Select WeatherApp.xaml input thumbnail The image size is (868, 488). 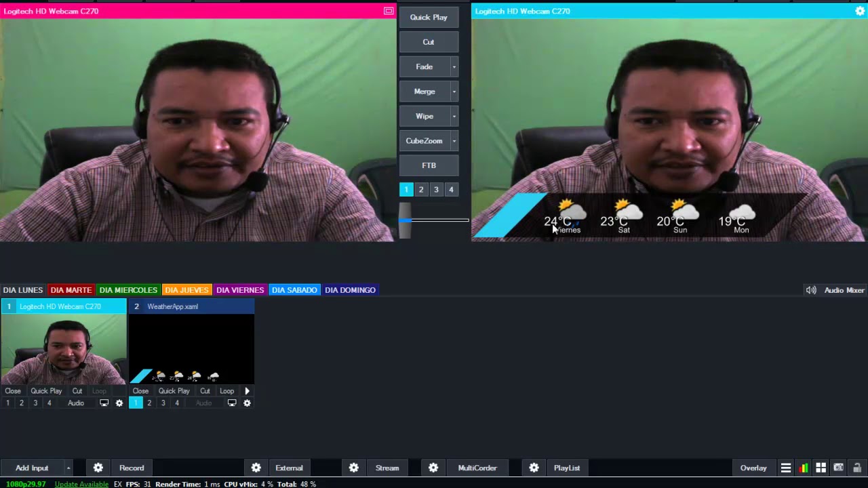coord(191,349)
